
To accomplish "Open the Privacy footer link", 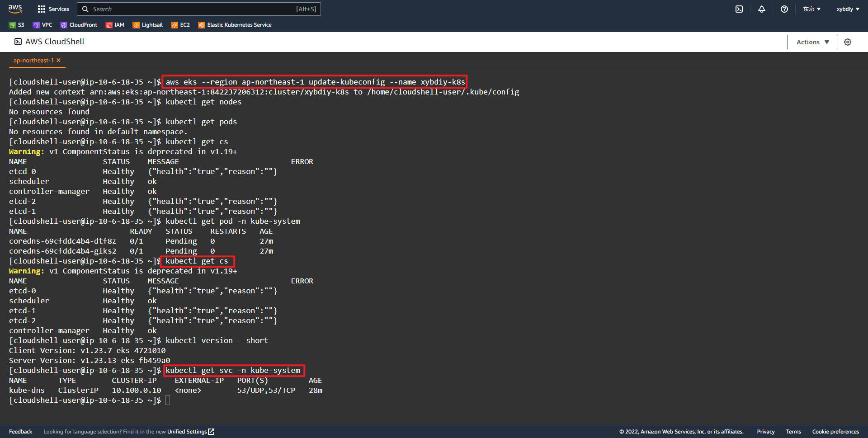I will (x=766, y=432).
